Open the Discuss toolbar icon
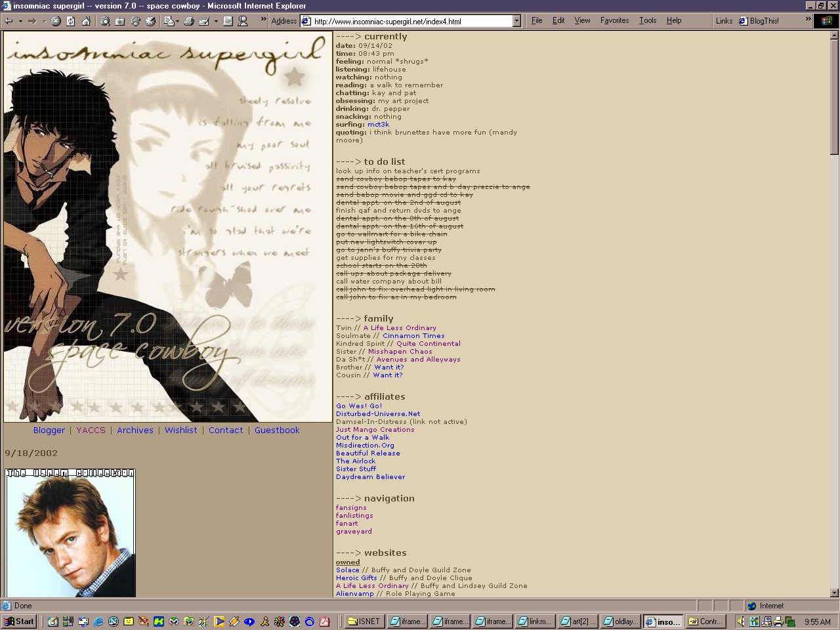This screenshot has width=840, height=630. [228, 21]
